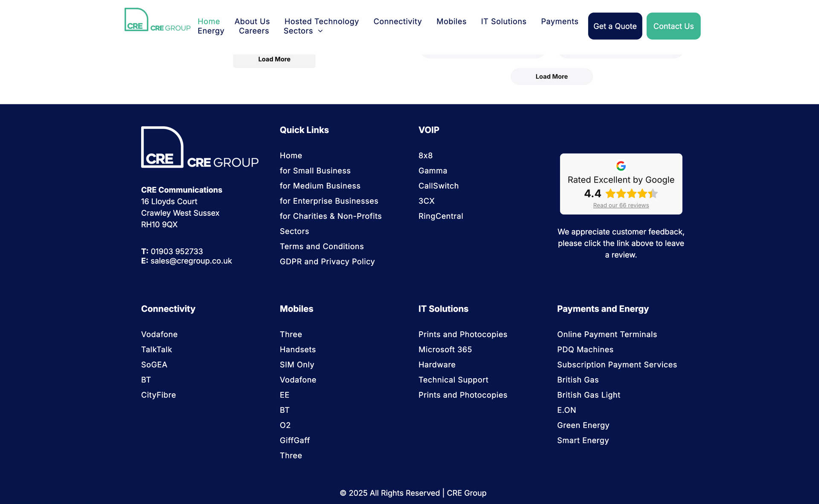Follow the RingCentral VOIP link
The width and height of the screenshot is (819, 504).
click(440, 216)
